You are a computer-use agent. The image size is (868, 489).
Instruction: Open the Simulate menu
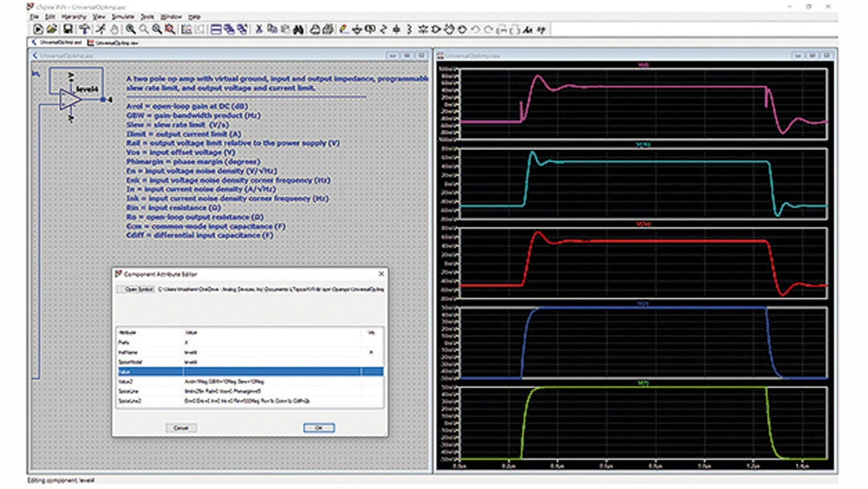click(123, 16)
